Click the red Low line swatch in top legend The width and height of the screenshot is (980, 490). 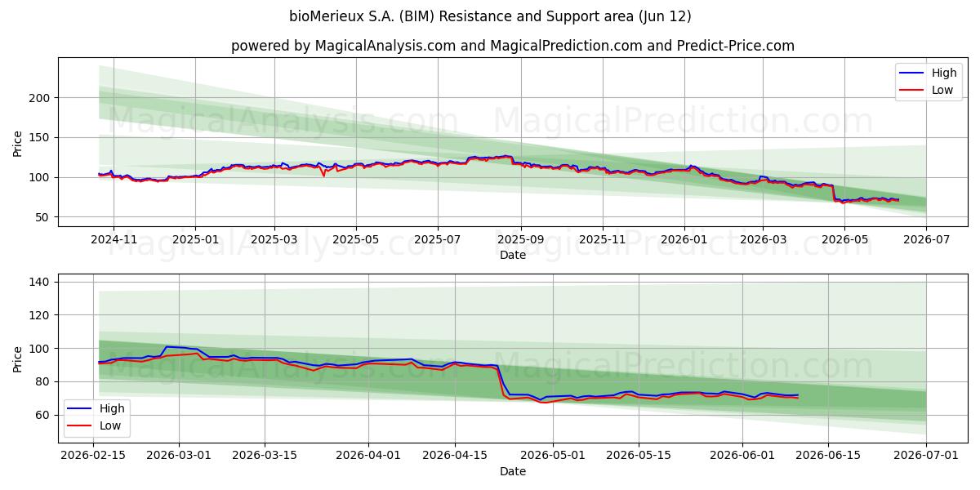[x=912, y=90]
